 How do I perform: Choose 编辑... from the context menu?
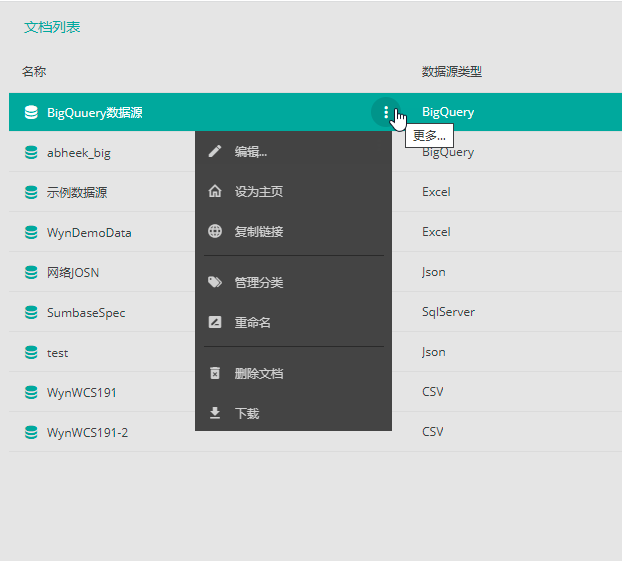(x=293, y=151)
